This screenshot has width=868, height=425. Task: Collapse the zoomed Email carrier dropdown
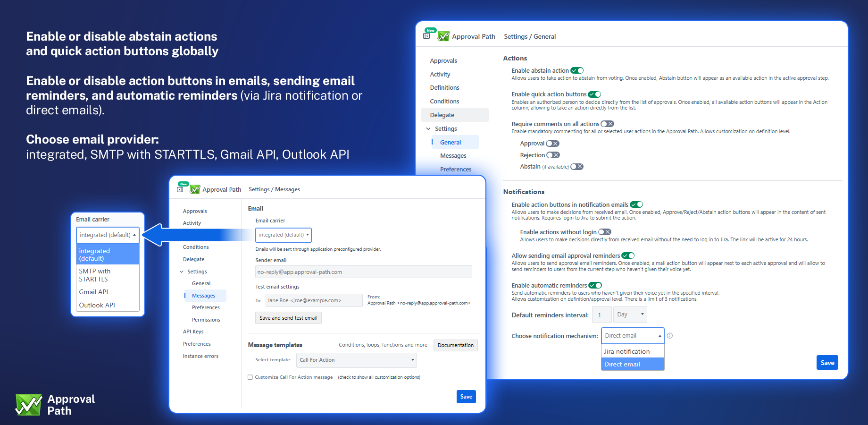tap(108, 235)
